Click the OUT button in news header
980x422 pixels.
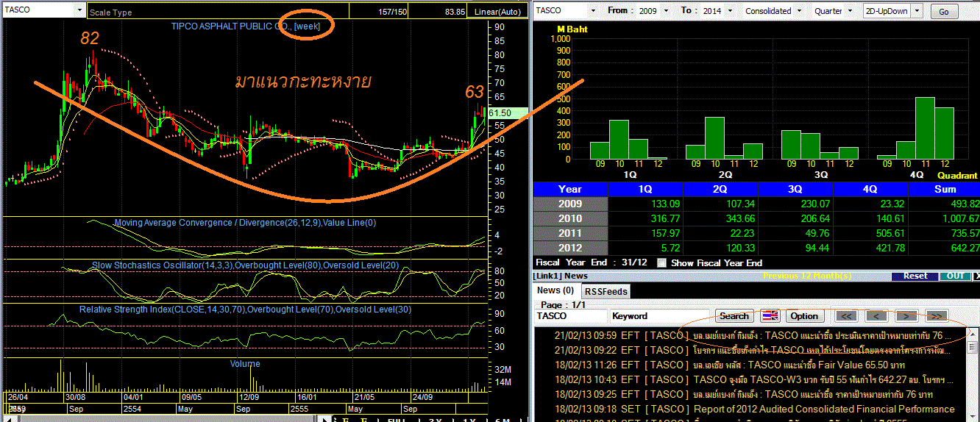click(955, 276)
